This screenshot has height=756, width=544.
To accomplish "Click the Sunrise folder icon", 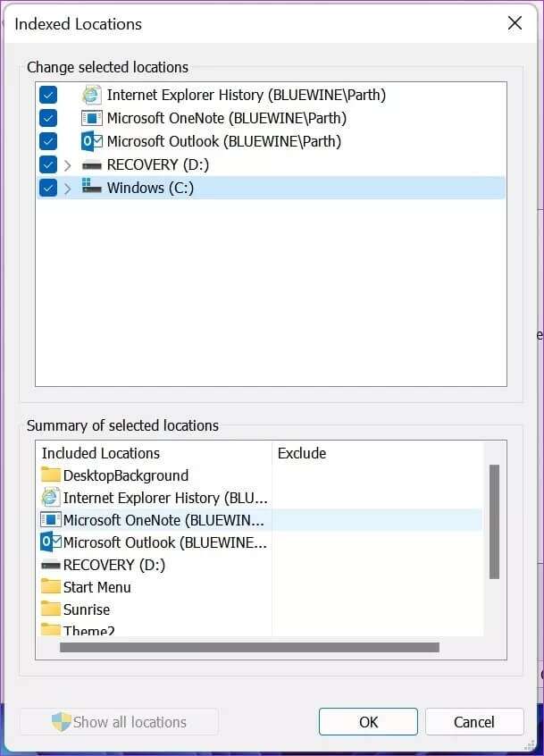I will (51, 609).
